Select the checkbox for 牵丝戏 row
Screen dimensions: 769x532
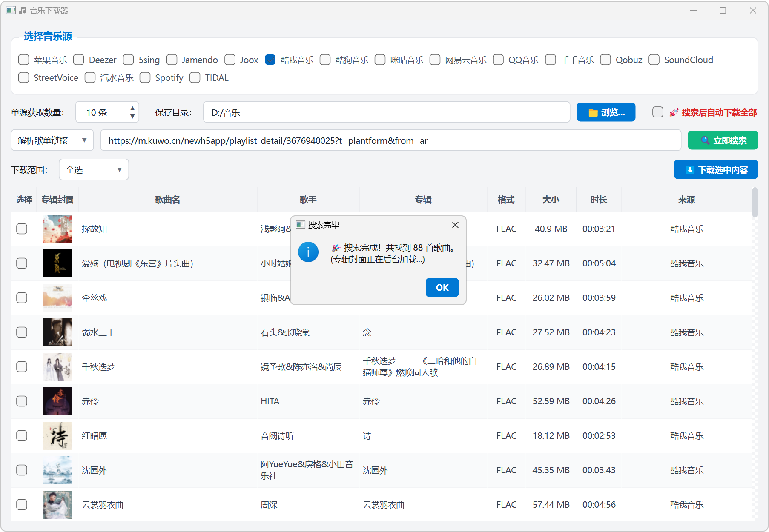click(x=22, y=298)
